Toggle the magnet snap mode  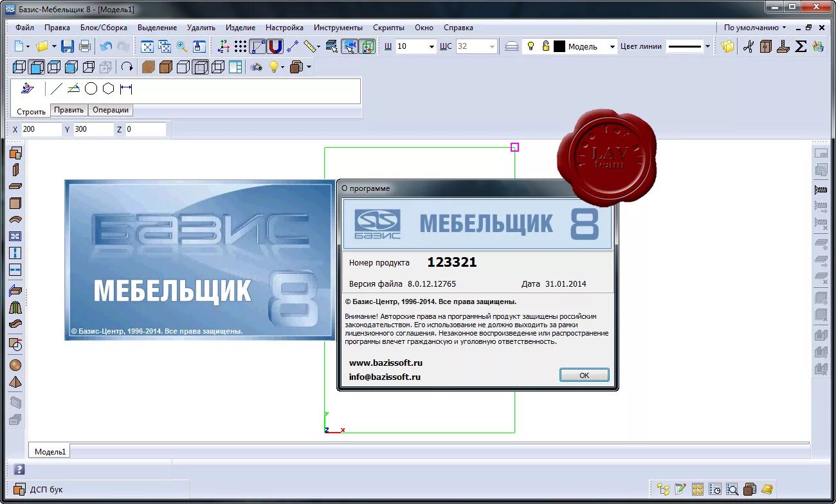(x=275, y=46)
